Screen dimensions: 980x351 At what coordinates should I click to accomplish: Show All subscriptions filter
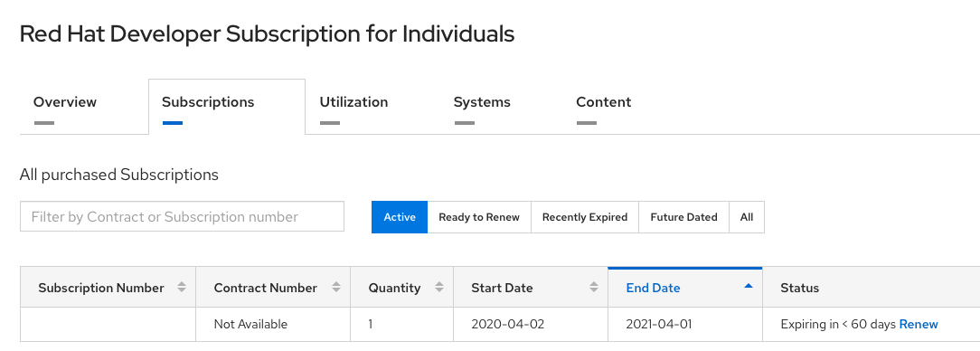click(747, 217)
